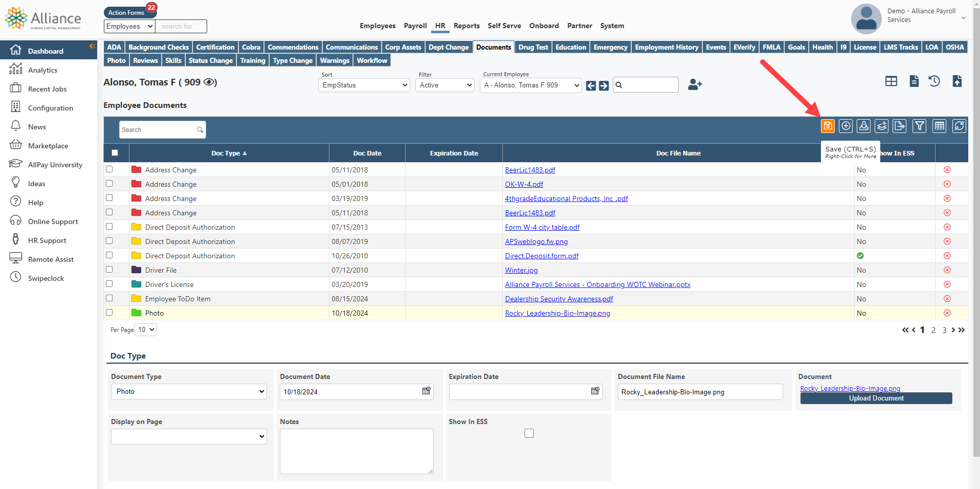Check the 05/01/2018 Address Change row checkbox
The height and width of the screenshot is (489, 980).
(109, 184)
